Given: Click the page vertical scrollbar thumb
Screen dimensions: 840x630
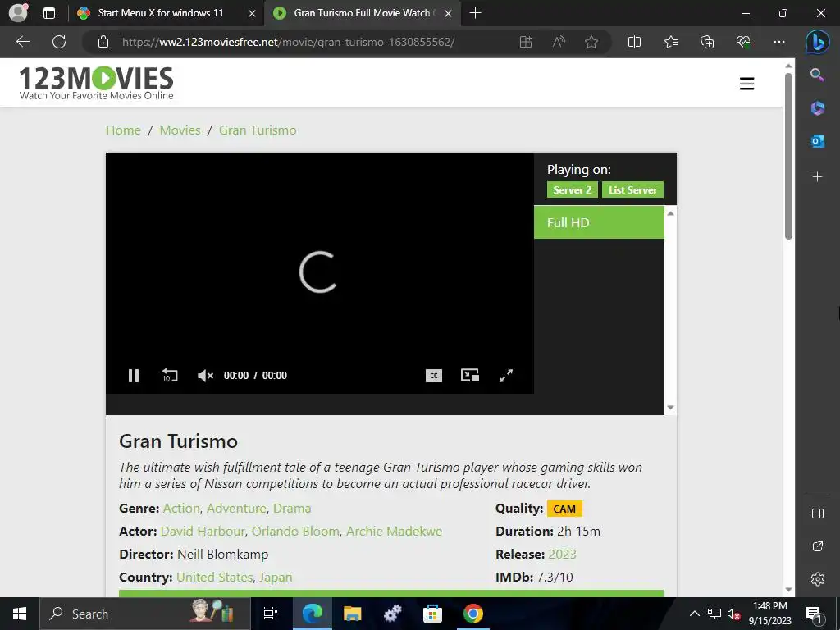Looking at the screenshot, I should tap(788, 155).
